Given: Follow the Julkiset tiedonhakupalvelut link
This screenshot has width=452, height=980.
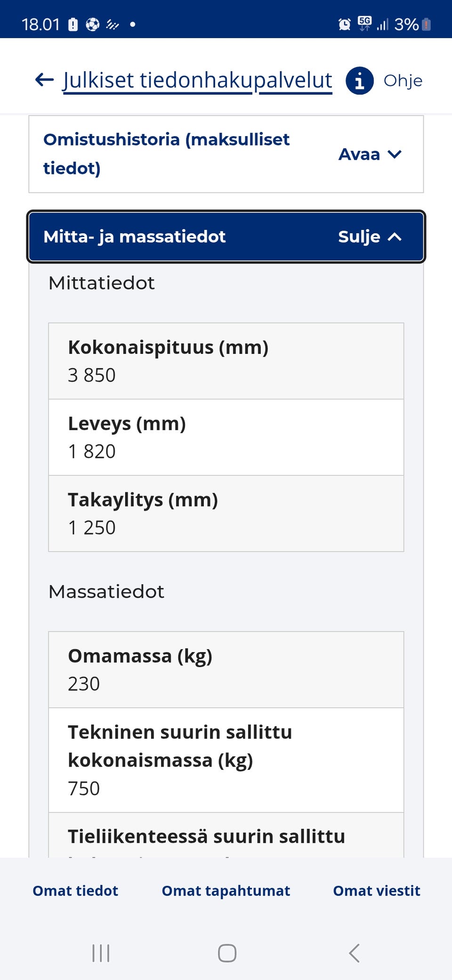Looking at the screenshot, I should point(198,81).
